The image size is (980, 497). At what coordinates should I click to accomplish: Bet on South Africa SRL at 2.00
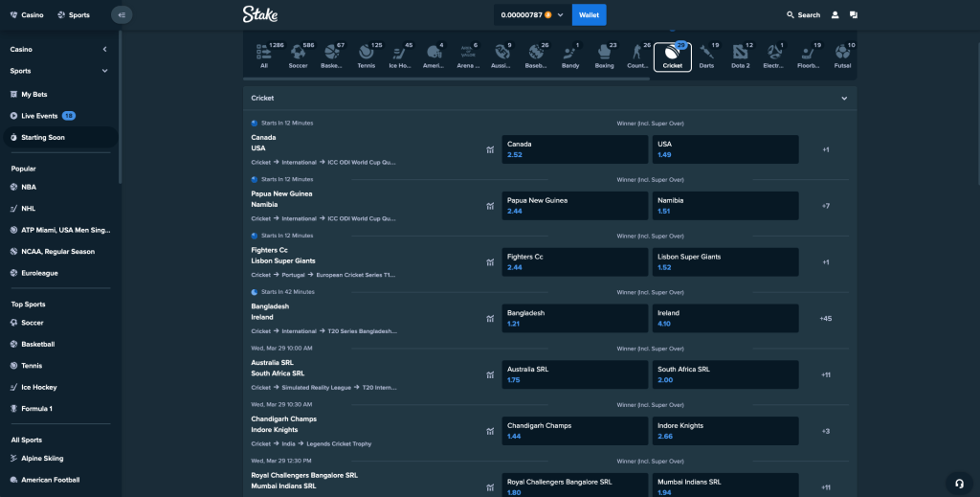click(x=725, y=374)
